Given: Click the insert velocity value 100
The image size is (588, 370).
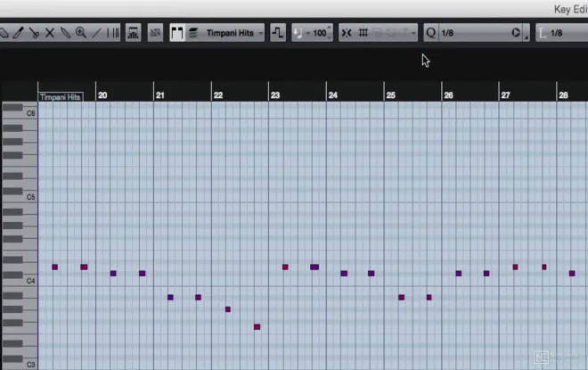Looking at the screenshot, I should tap(320, 33).
